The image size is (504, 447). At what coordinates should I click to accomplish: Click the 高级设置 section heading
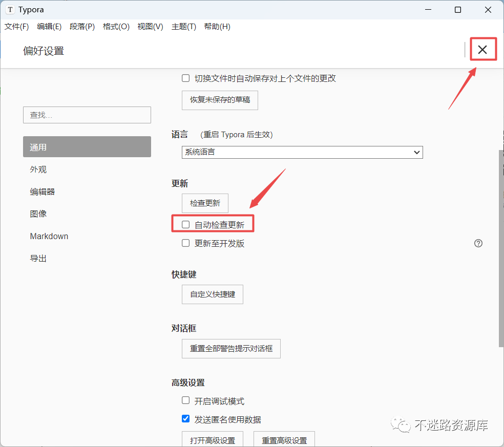pyautogui.click(x=188, y=382)
